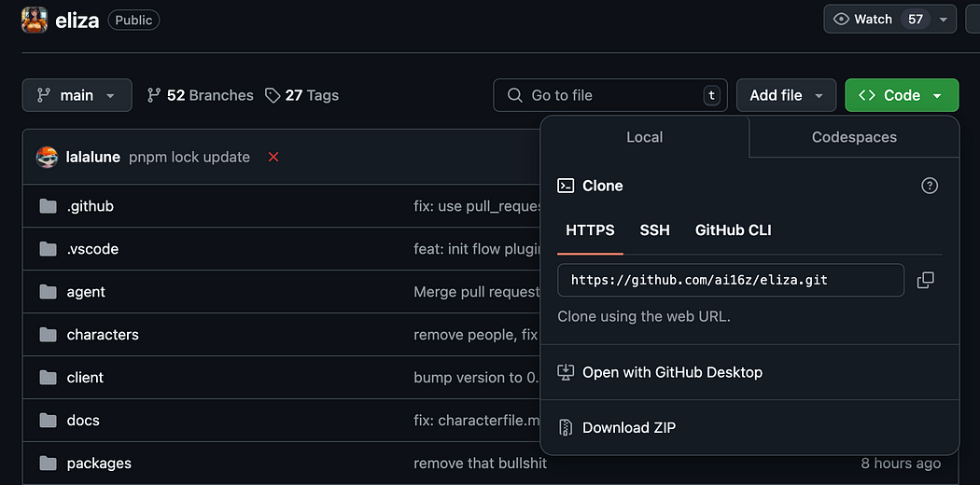The width and height of the screenshot is (980, 485).
Task: Click the code brackets icon on Code button
Action: coord(867,95)
